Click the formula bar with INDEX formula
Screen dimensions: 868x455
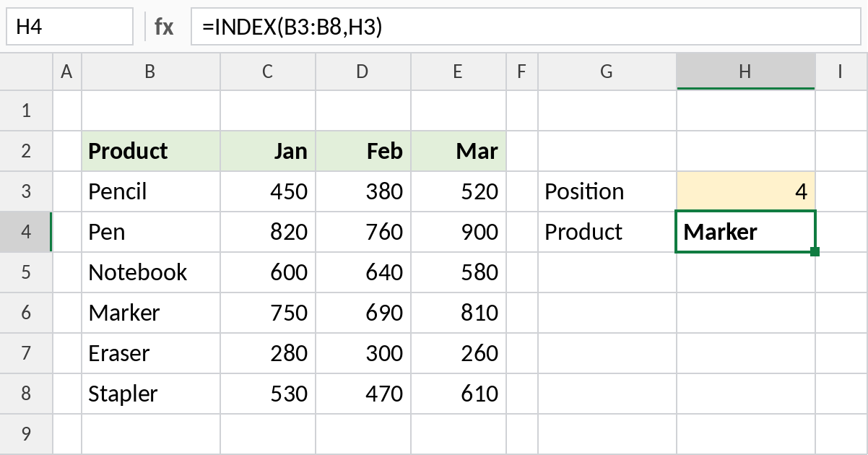point(526,27)
